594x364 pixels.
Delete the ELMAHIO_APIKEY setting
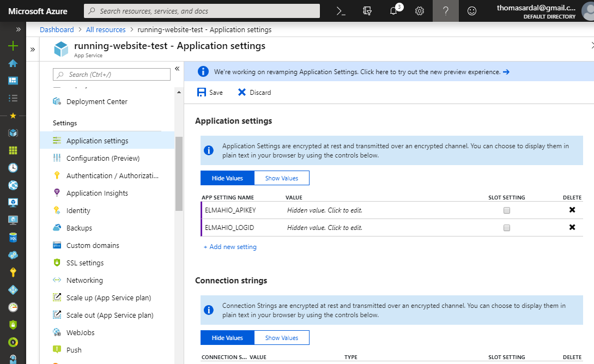point(572,210)
